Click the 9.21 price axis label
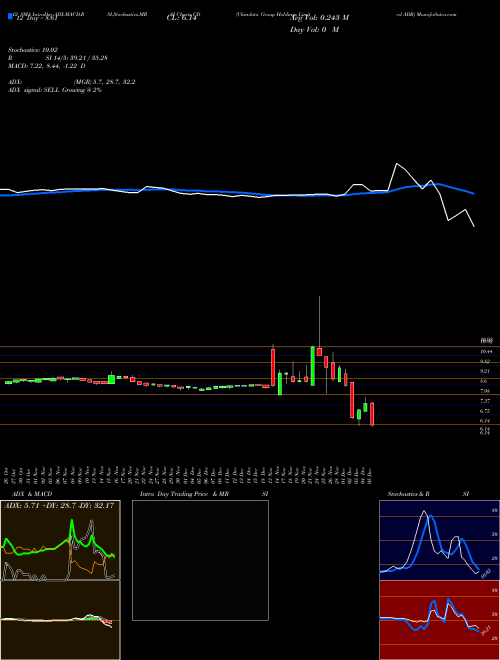This screenshot has width=500, height=660. pyautogui.click(x=485, y=371)
